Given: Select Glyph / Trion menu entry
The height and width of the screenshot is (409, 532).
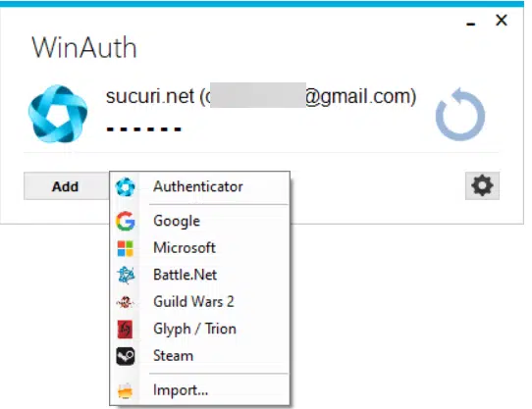Looking at the screenshot, I should [x=200, y=329].
